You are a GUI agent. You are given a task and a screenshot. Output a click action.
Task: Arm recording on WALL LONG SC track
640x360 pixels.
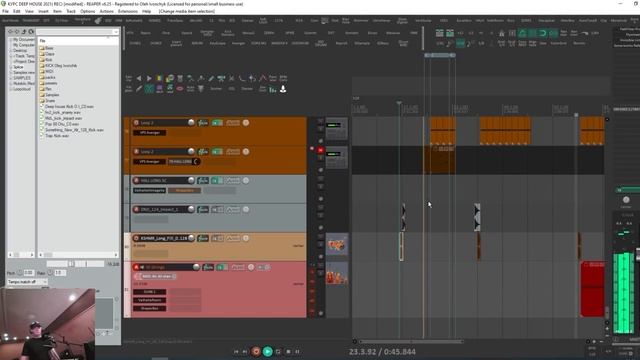[136, 180]
